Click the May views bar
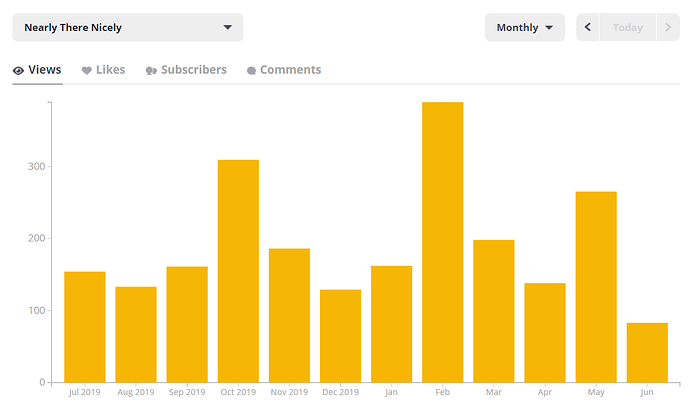This screenshot has height=417, width=690. click(596, 287)
